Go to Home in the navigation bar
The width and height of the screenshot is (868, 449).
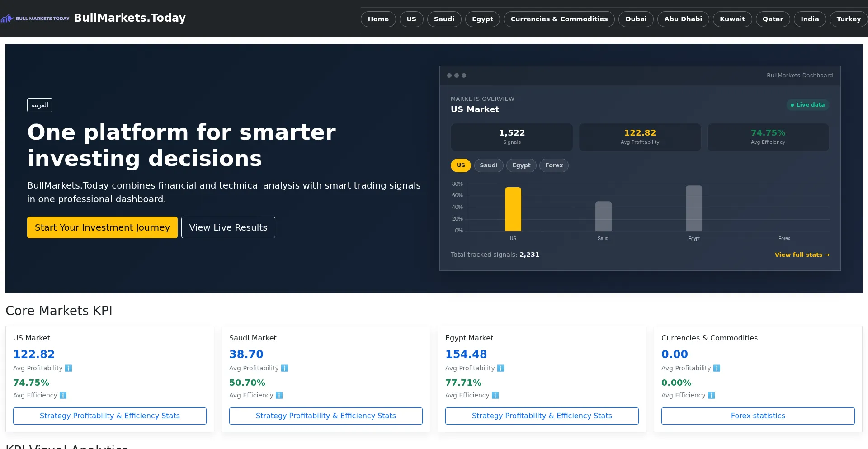(378, 19)
